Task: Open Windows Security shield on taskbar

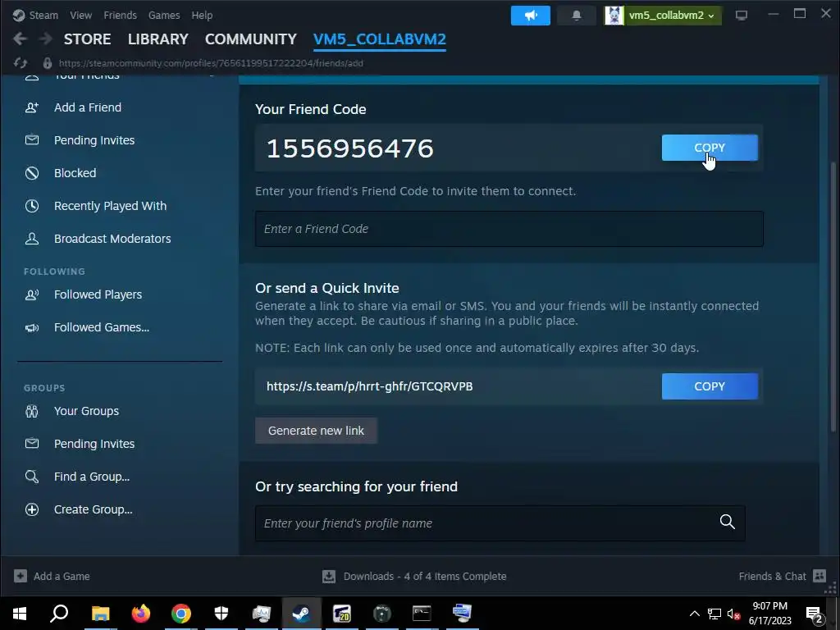Action: (221, 614)
